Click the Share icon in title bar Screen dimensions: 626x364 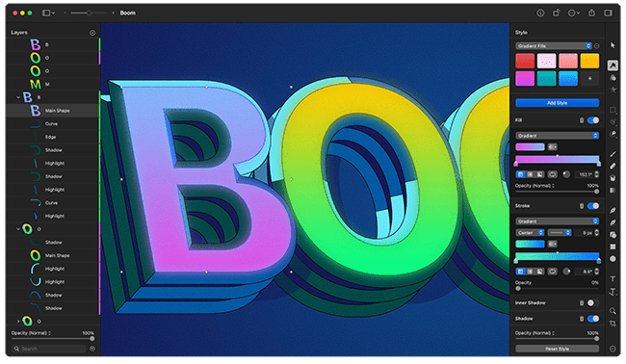point(591,13)
